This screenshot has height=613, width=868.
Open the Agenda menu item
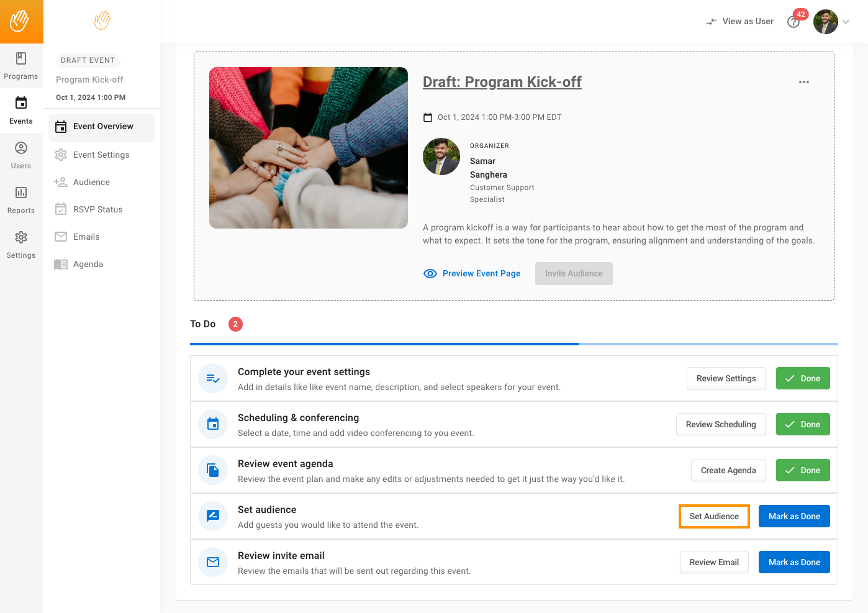102,264
